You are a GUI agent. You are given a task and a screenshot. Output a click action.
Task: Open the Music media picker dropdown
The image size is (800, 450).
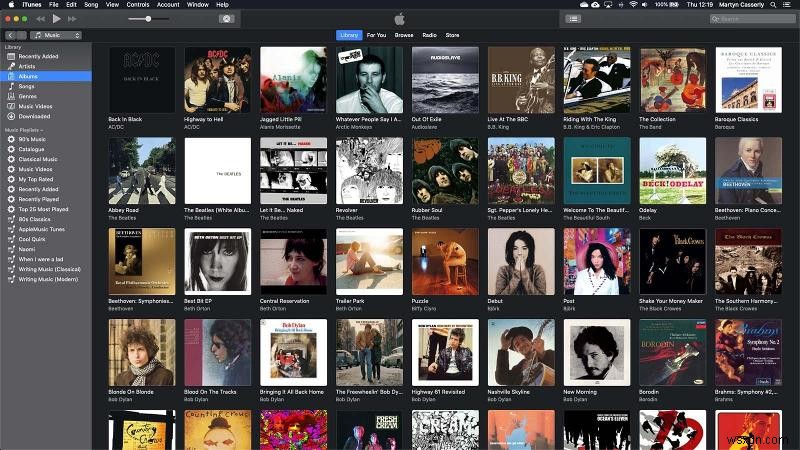click(x=56, y=35)
